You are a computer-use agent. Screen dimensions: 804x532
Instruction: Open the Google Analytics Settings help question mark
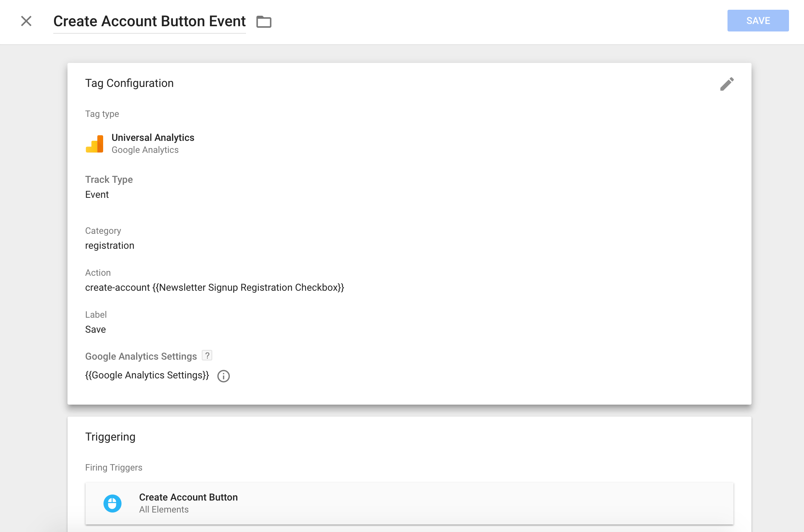[207, 355]
